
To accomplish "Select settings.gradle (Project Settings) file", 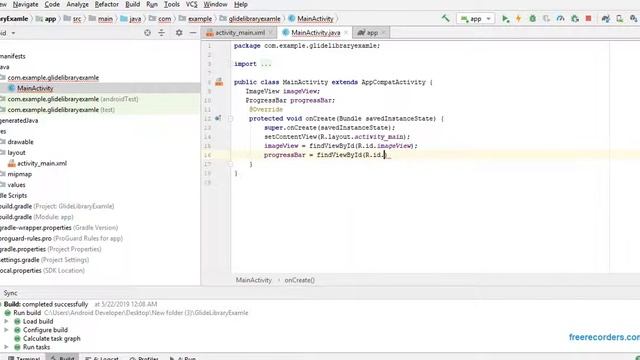I will (x=44, y=260).
